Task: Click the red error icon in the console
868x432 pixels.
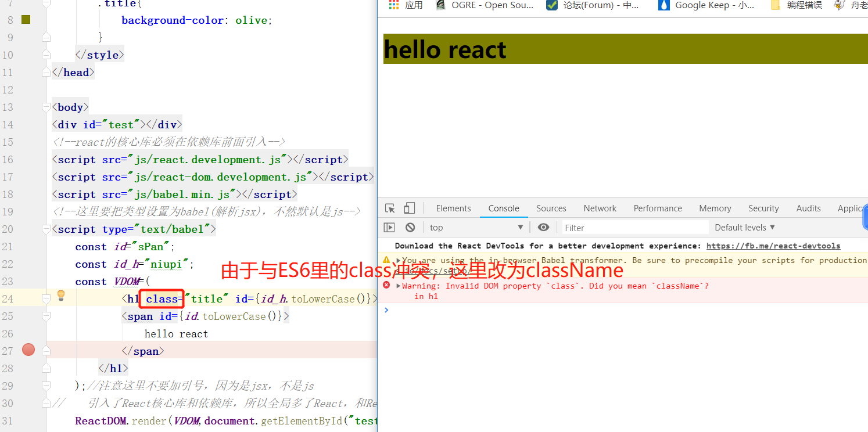Action: [x=386, y=286]
